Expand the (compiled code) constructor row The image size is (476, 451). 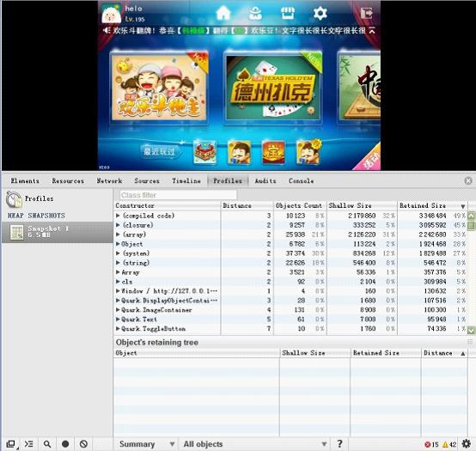coord(118,216)
